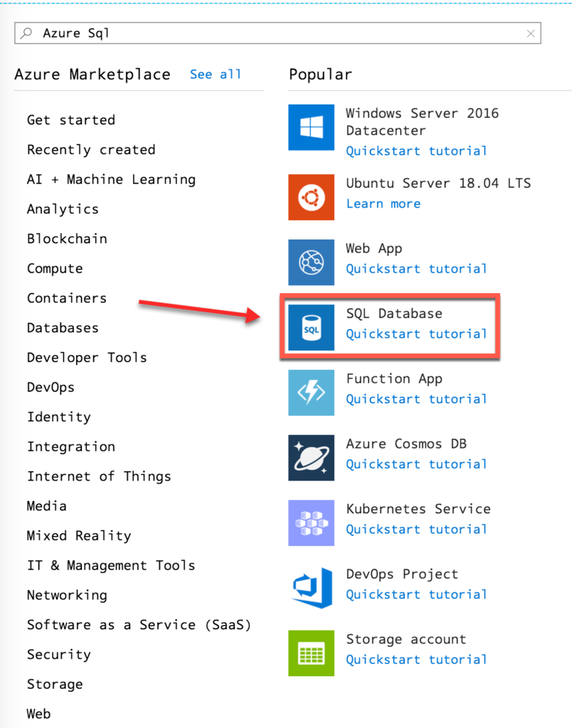This screenshot has height=728, width=572.
Task: Open the Internet of Things category
Action: coord(99,476)
